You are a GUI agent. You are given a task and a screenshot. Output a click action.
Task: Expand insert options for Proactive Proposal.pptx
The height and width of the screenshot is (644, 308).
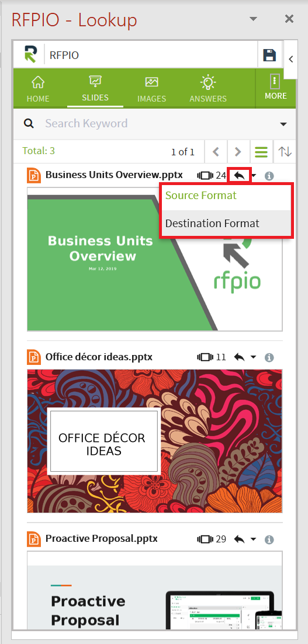pos(253,539)
